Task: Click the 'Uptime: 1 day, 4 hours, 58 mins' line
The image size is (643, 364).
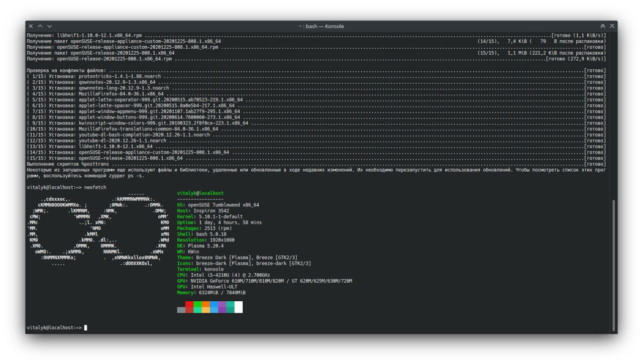Action: (x=220, y=222)
